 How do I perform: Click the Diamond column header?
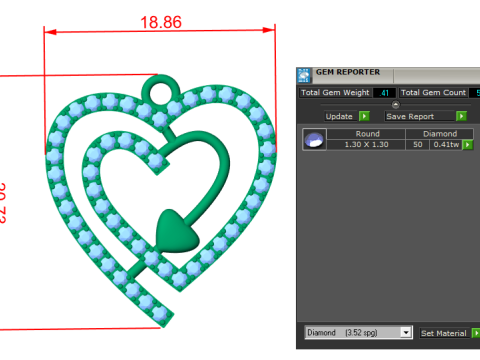click(x=440, y=134)
